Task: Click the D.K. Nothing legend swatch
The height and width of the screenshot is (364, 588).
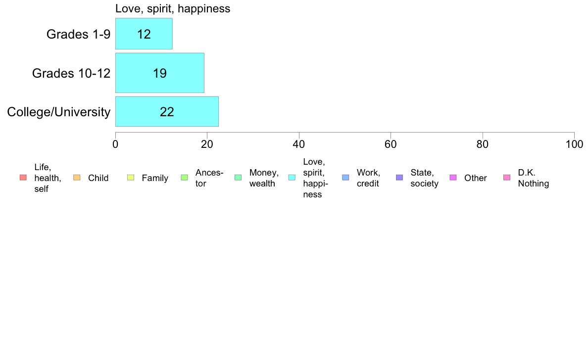Action: click(507, 178)
